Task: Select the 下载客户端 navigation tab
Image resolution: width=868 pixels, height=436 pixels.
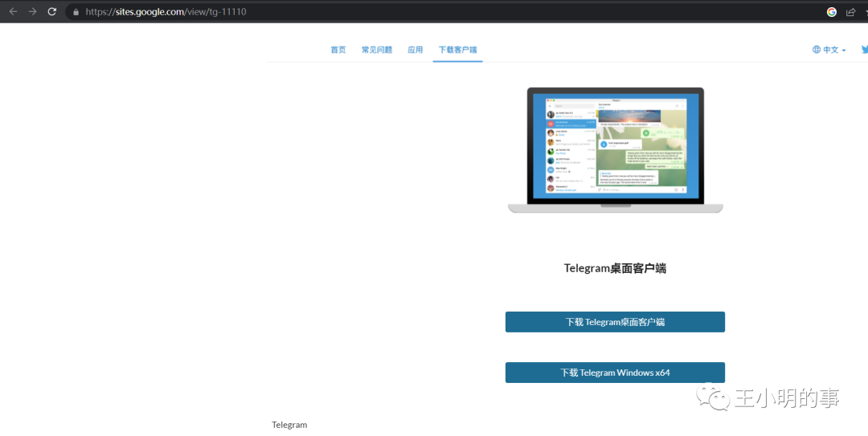Action: coord(458,50)
